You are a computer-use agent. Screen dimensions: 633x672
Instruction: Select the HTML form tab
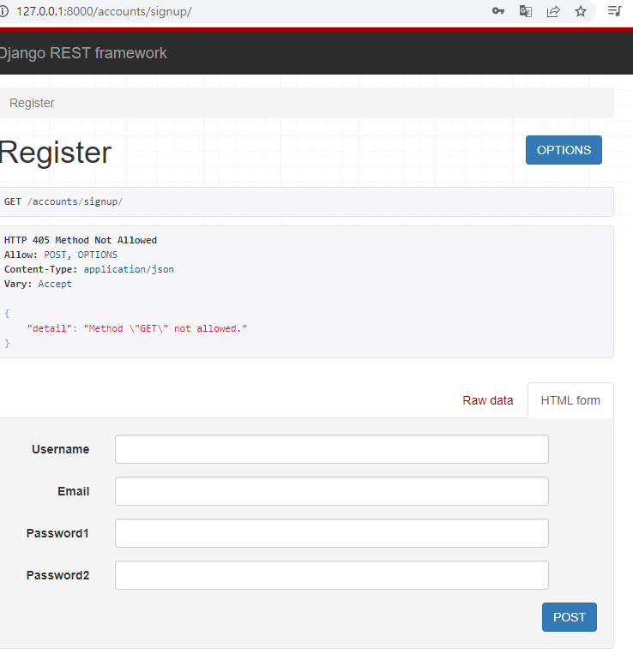click(570, 400)
